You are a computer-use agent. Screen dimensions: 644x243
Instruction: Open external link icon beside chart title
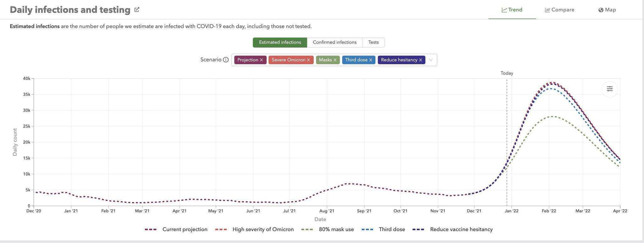[x=137, y=10]
